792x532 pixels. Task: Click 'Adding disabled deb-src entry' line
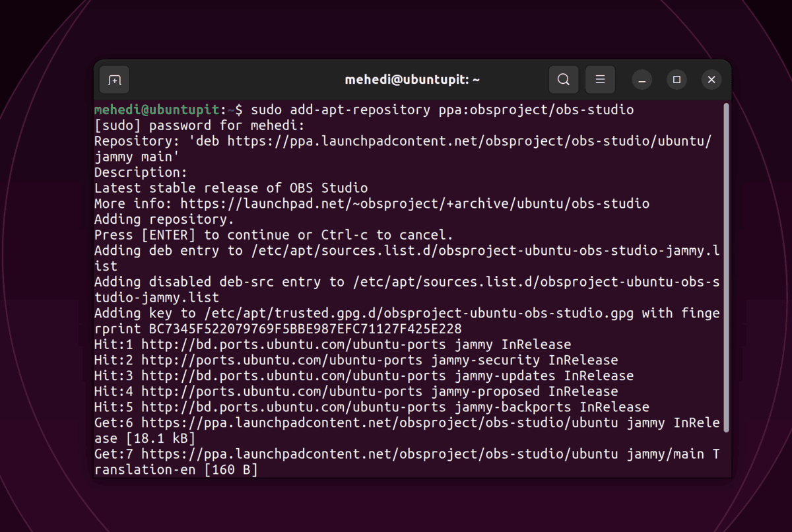[x=407, y=282]
